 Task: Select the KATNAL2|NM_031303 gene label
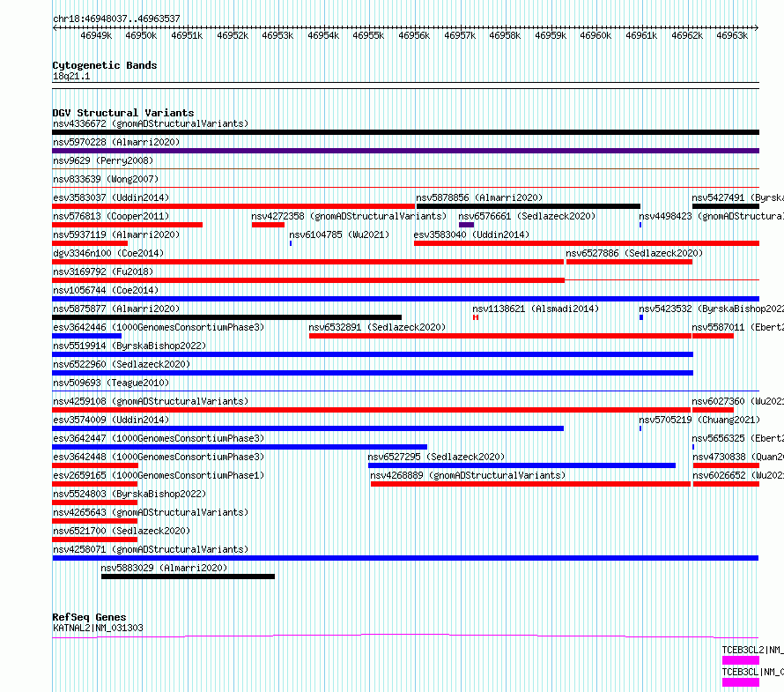(98, 628)
